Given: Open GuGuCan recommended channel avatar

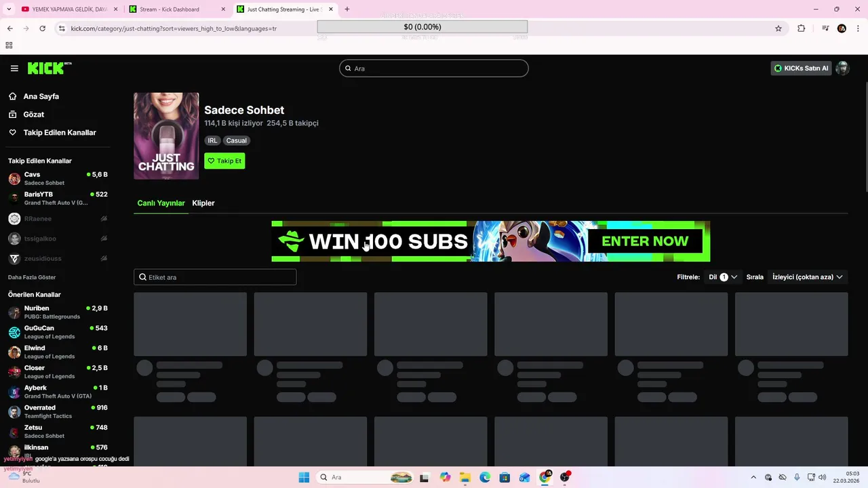Looking at the screenshot, I should click(14, 332).
